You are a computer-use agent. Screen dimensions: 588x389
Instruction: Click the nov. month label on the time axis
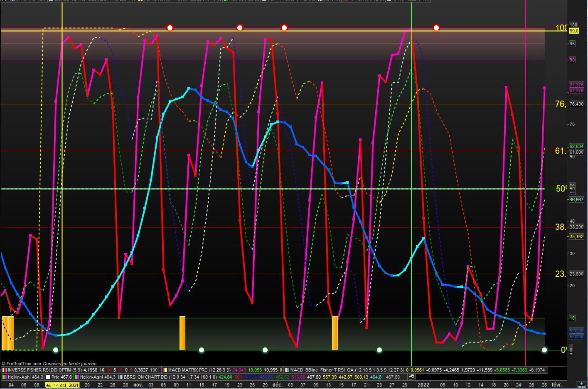[x=138, y=385]
